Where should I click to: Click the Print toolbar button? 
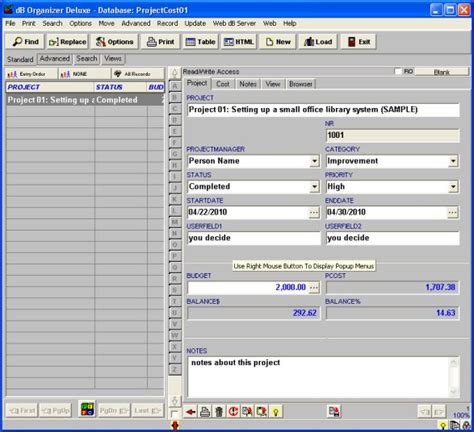click(161, 42)
